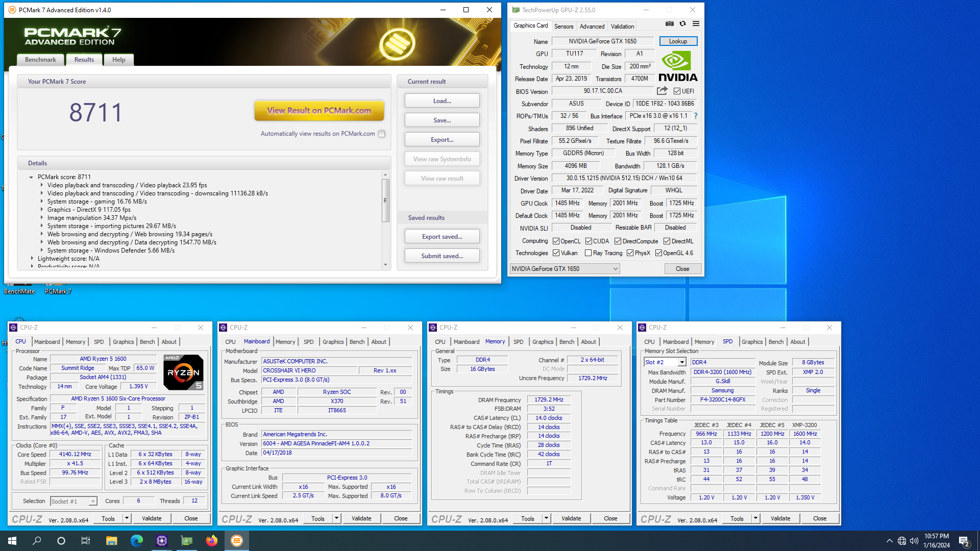Click the Details scrollbar up arrow
This screenshot has height=551, width=980.
coord(385,174)
